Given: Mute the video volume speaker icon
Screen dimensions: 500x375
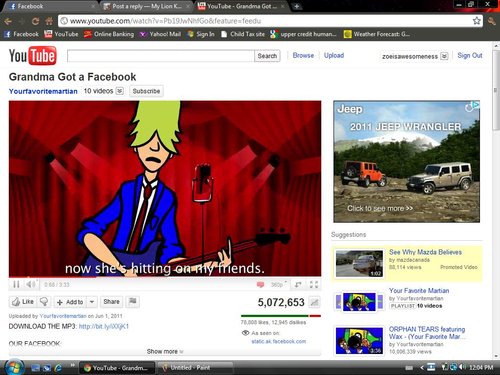Looking at the screenshot, I should [31, 284].
